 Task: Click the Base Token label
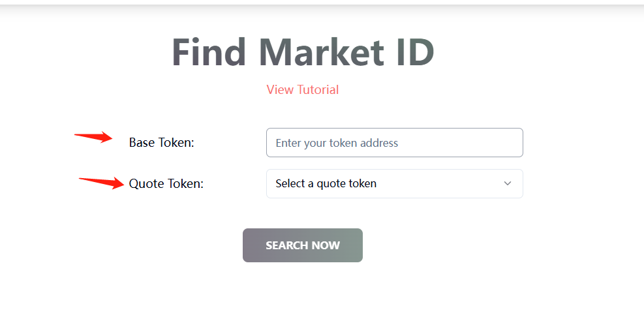(x=161, y=143)
